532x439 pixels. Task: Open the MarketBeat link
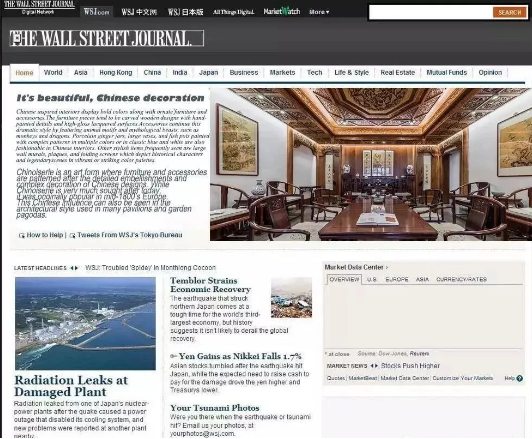coord(363,378)
